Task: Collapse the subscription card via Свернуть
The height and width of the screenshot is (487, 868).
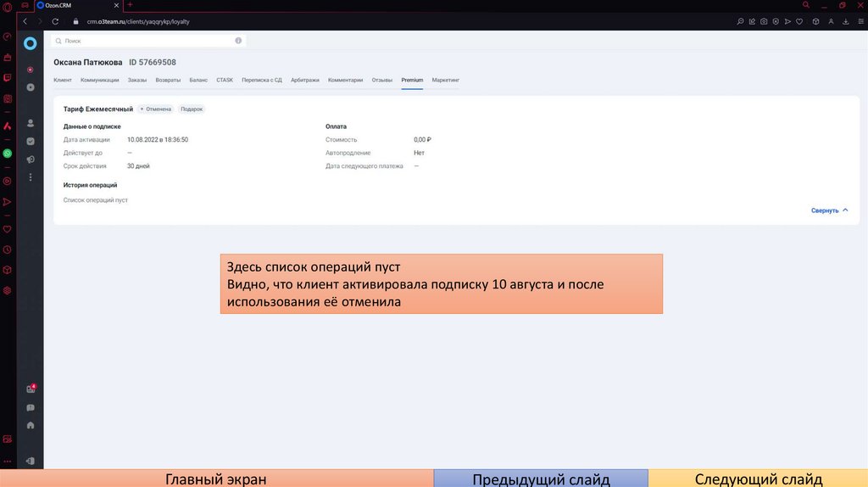Action: tap(829, 210)
